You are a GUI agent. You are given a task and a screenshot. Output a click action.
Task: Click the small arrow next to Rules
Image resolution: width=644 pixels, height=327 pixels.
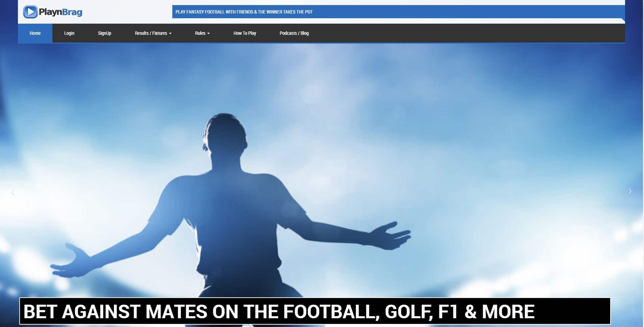tap(208, 33)
